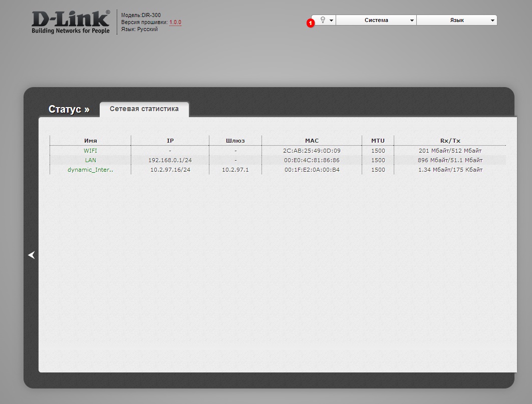Click the back arrow on left panel edge
The width and height of the screenshot is (532, 404).
point(32,255)
